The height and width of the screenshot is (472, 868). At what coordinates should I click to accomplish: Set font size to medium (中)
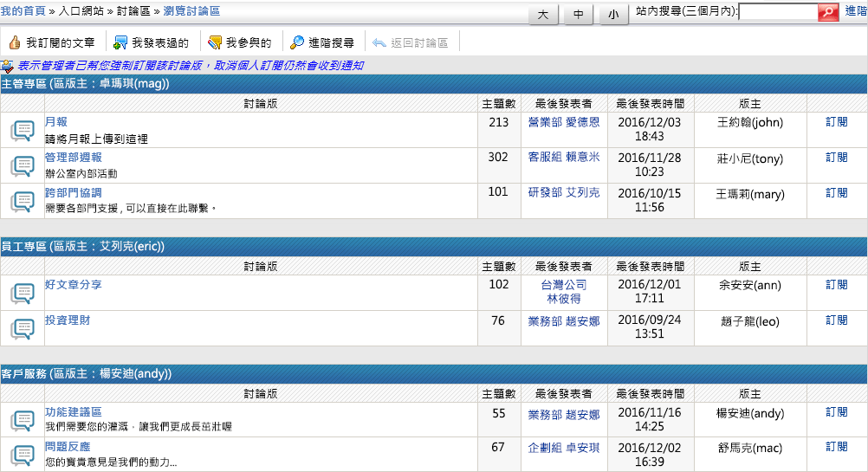pos(579,15)
